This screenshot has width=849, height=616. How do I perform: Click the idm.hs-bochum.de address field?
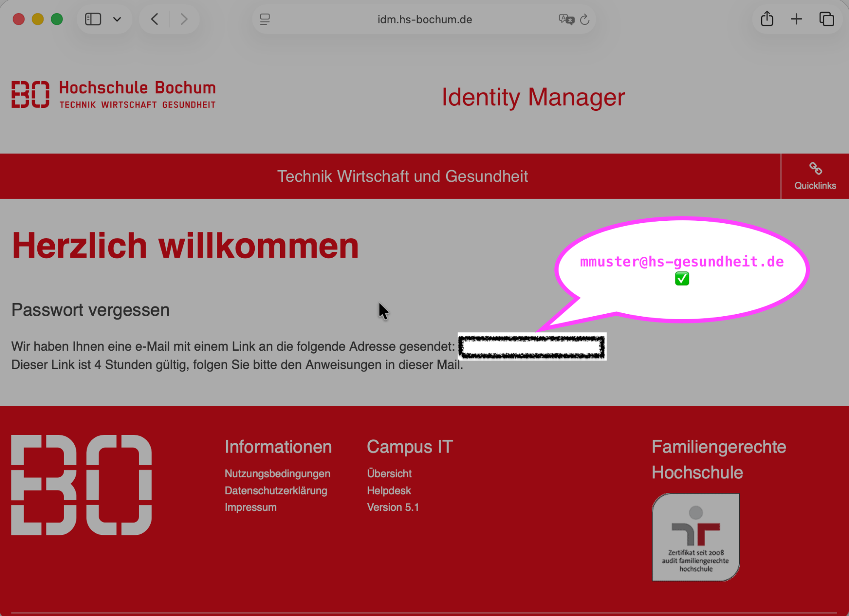(424, 20)
